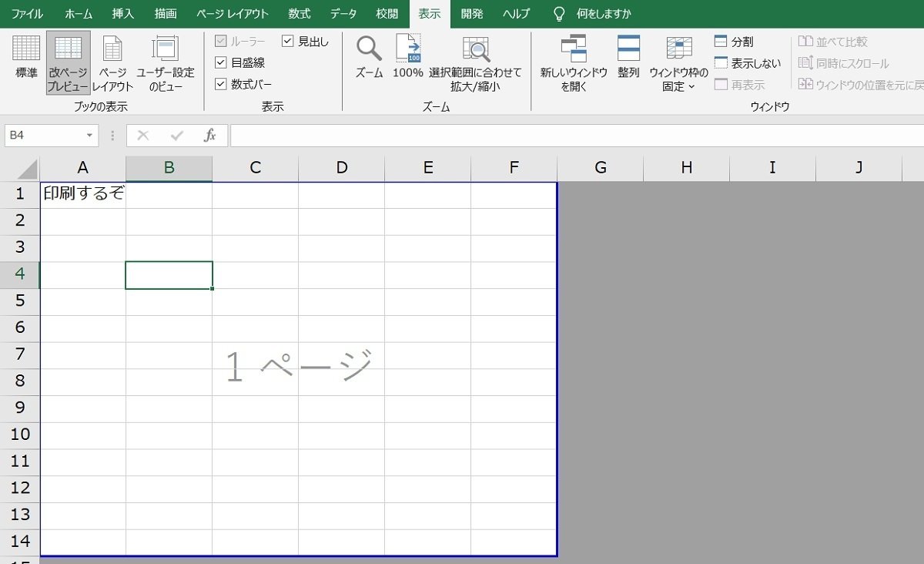Viewport: 924px width, 564px height.
Task: Open the 開発 ribbon tab
Action: (x=472, y=13)
